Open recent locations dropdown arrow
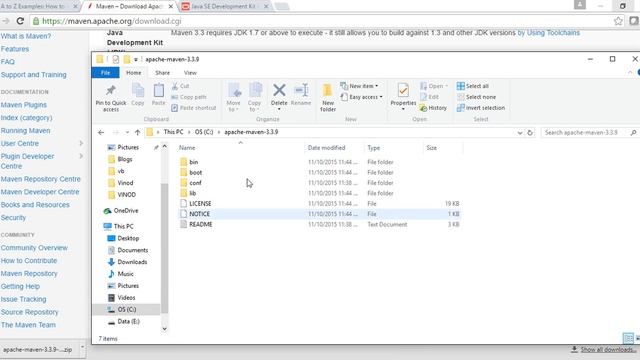This screenshot has height=360, width=640. click(127, 132)
